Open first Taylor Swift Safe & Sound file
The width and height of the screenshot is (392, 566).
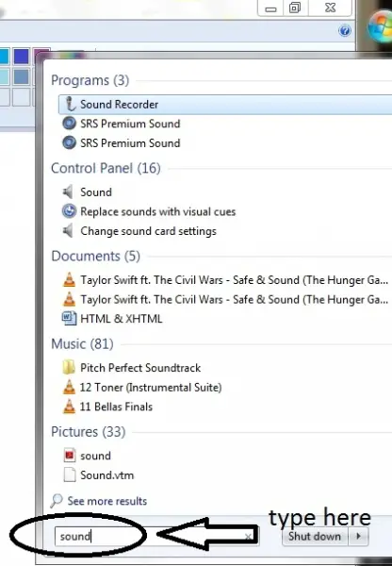coord(225,280)
